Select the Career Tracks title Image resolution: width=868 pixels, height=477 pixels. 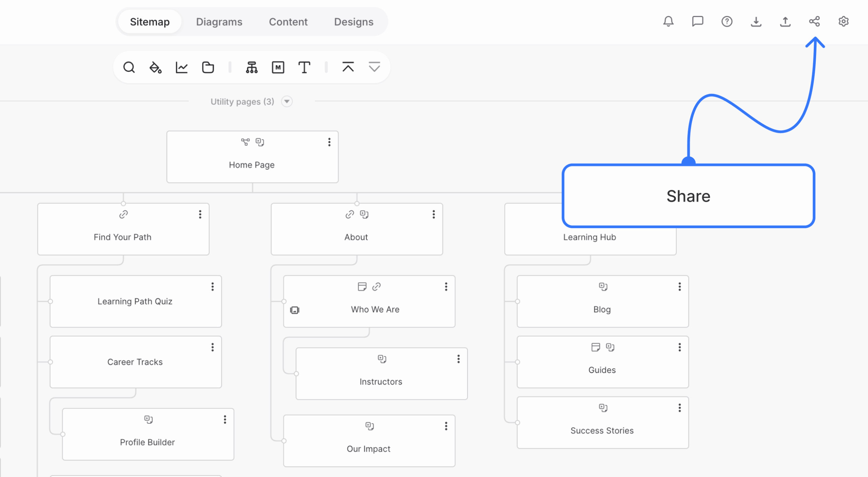point(135,362)
